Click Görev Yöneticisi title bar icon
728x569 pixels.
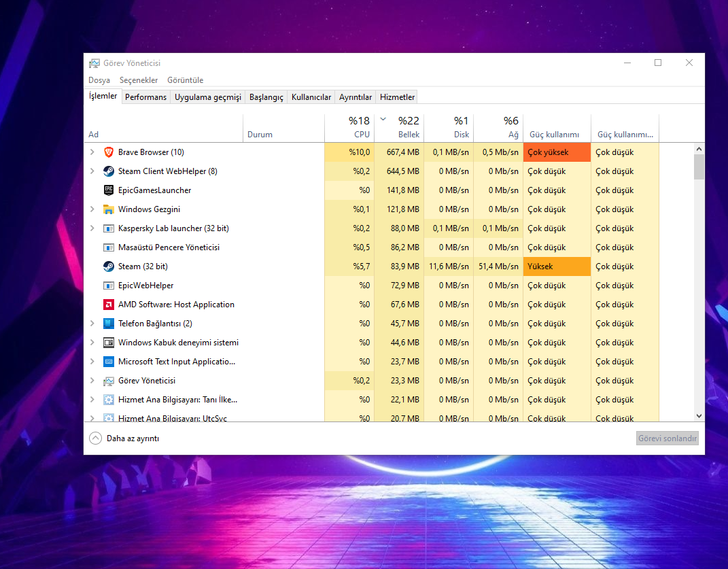click(94, 63)
